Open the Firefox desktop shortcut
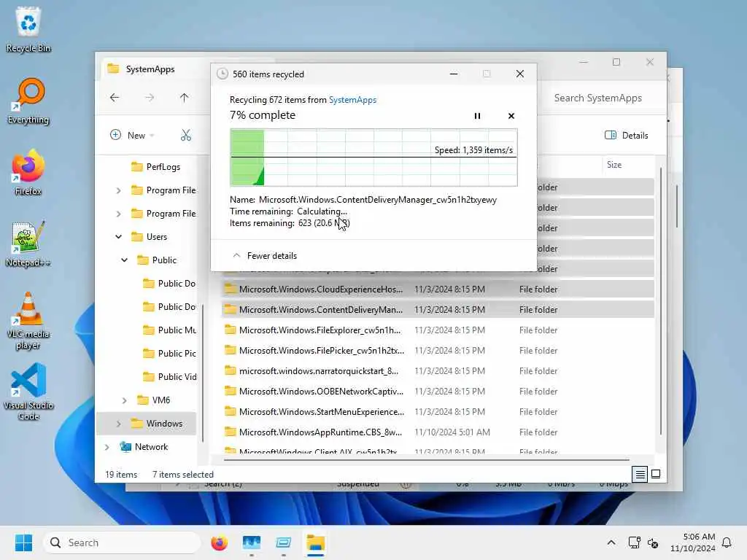 (x=28, y=172)
